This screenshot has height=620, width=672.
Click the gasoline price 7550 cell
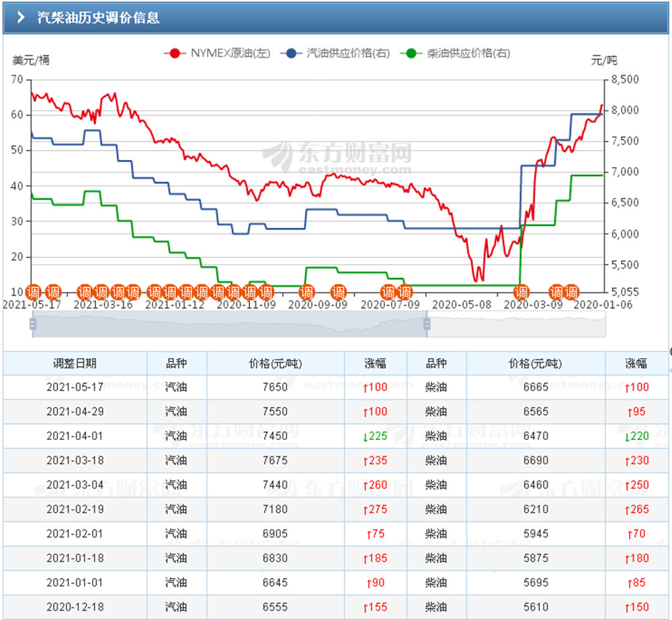(x=275, y=411)
